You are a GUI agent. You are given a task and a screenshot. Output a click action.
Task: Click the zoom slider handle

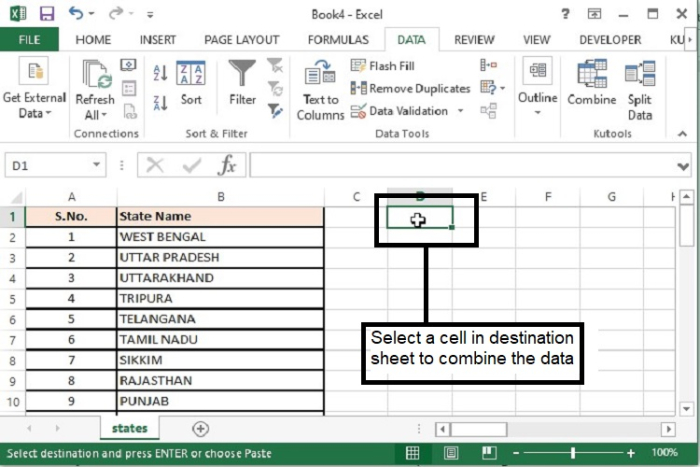[x=573, y=453]
